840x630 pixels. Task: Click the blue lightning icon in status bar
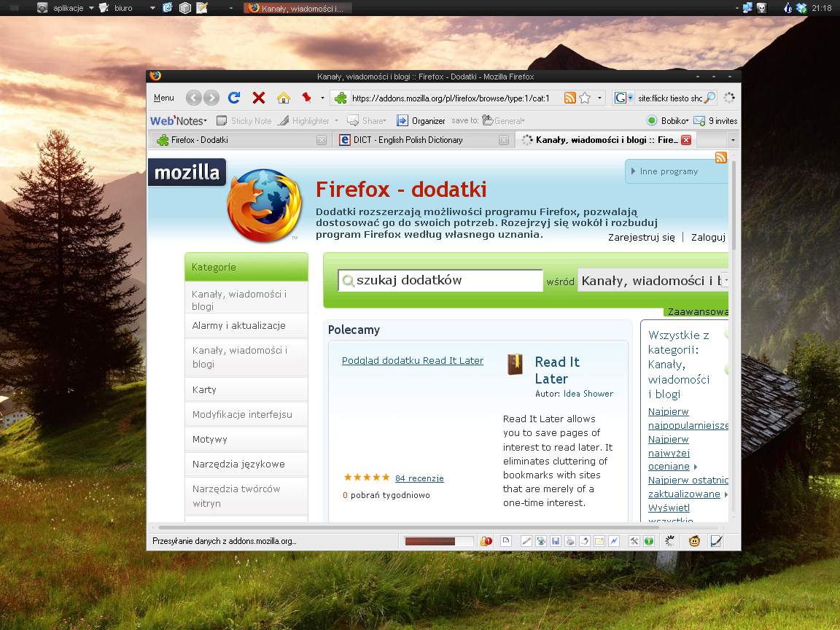click(x=614, y=541)
